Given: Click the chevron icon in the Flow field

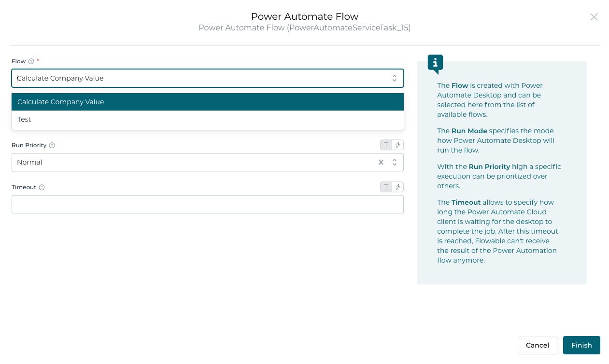Looking at the screenshot, I should point(396,78).
